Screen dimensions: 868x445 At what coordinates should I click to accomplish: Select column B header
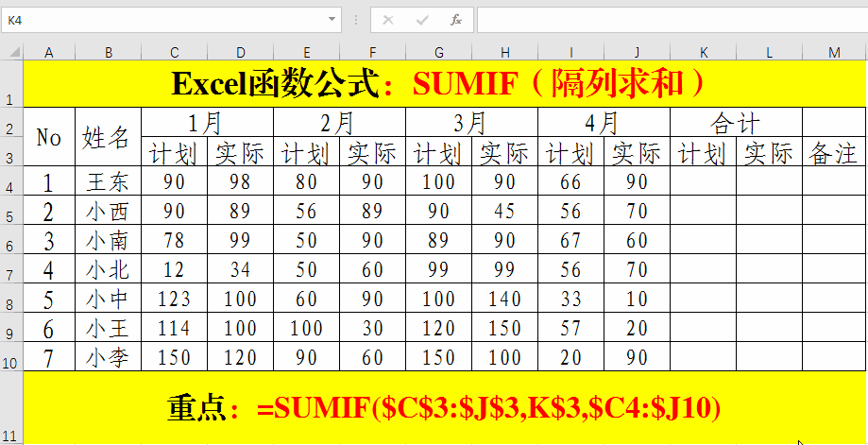(109, 53)
